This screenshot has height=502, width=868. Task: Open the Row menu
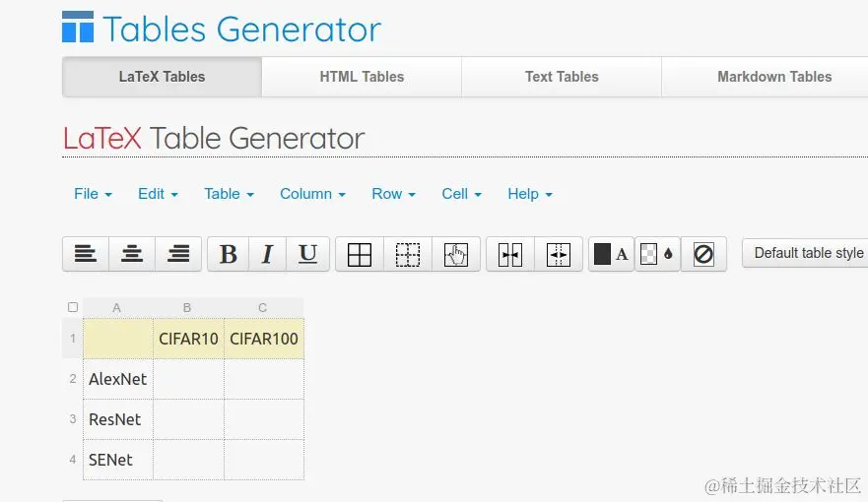pos(393,194)
